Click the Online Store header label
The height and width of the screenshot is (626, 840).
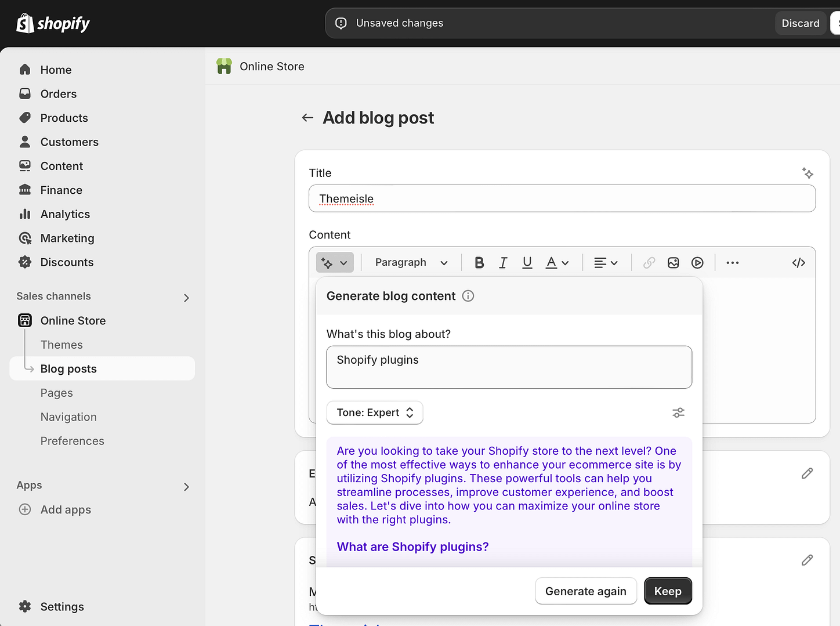point(272,67)
